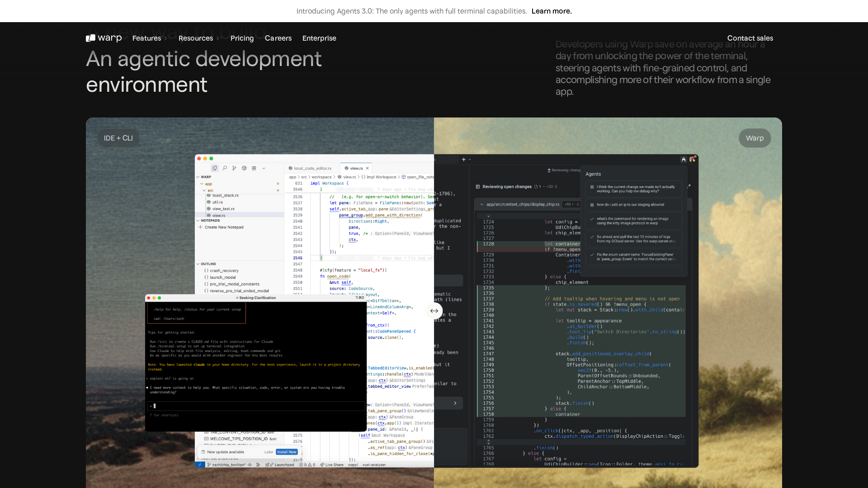Open the Explorer files icon in IDE sidebar
The image size is (868, 488).
tap(215, 168)
